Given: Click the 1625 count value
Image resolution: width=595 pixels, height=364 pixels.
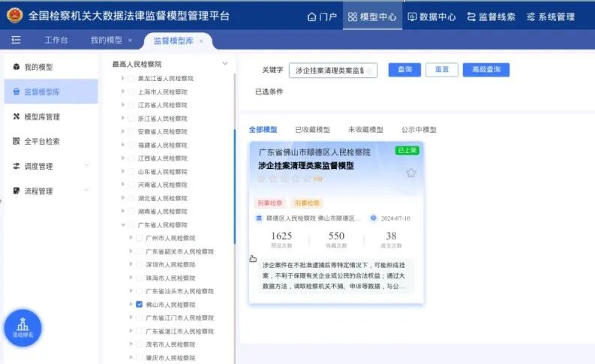Looking at the screenshot, I should click(281, 236).
